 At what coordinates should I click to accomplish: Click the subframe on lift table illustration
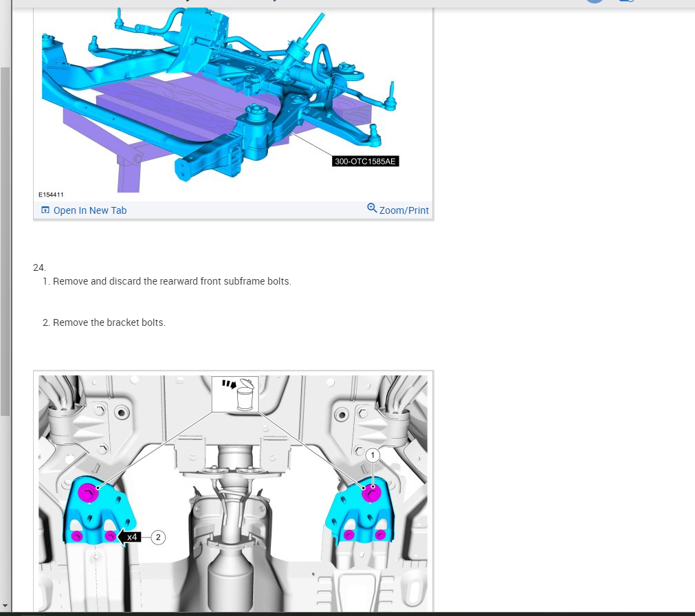233,103
